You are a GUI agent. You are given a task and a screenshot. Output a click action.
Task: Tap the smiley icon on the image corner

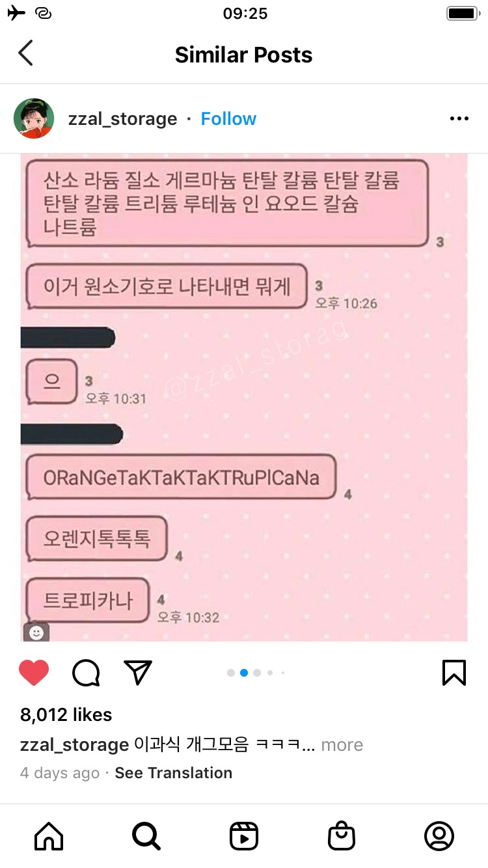click(36, 632)
